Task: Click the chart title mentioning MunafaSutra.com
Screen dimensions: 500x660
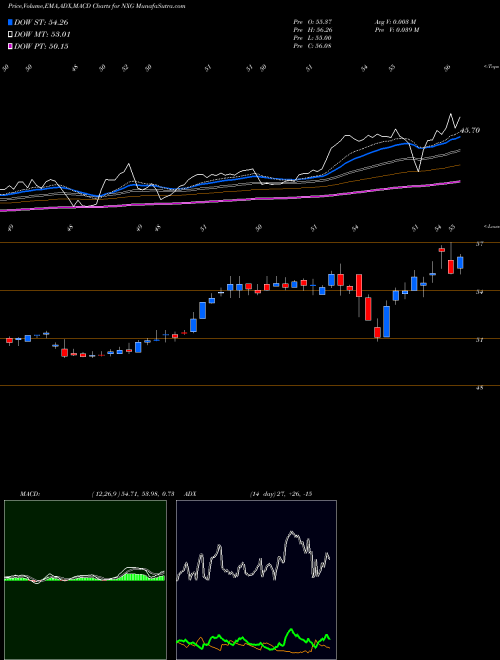Action: pyautogui.click(x=96, y=6)
